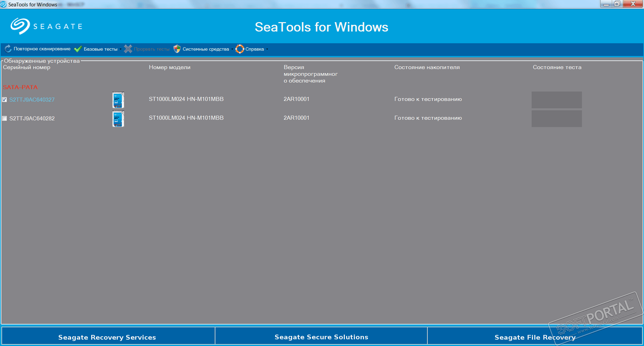Screen dimensions: 644x346
Task: Click the rescan refresh arrow icon
Action: [x=8, y=49]
